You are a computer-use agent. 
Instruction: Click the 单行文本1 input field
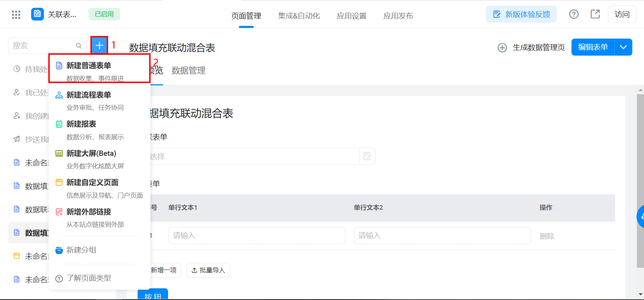click(x=257, y=236)
